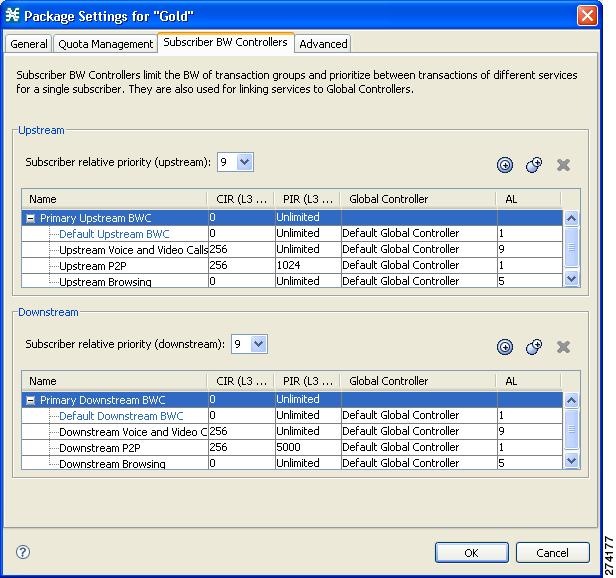The width and height of the screenshot is (616, 578).
Task: Open the downstream subscriber relative priority dropdown
Action: pos(258,344)
